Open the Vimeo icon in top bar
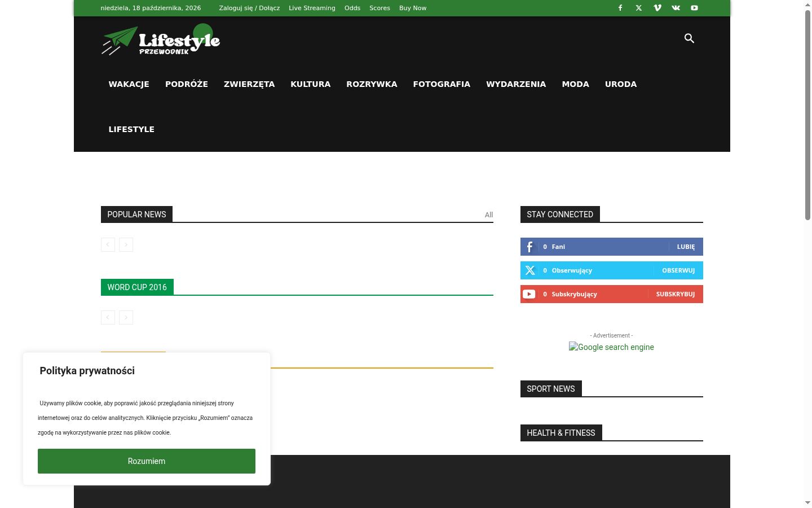Image resolution: width=812 pixels, height=508 pixels. pyautogui.click(x=657, y=8)
